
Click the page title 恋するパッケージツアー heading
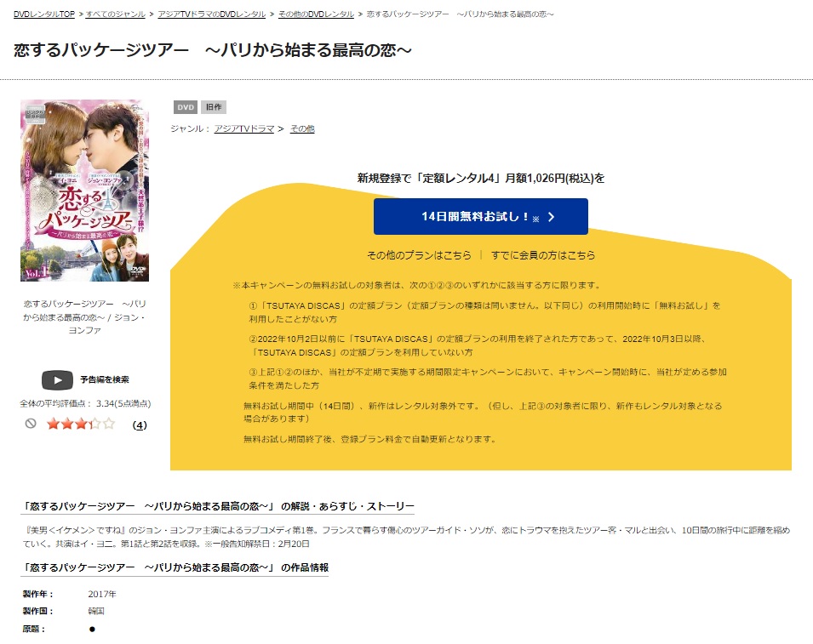pos(212,50)
